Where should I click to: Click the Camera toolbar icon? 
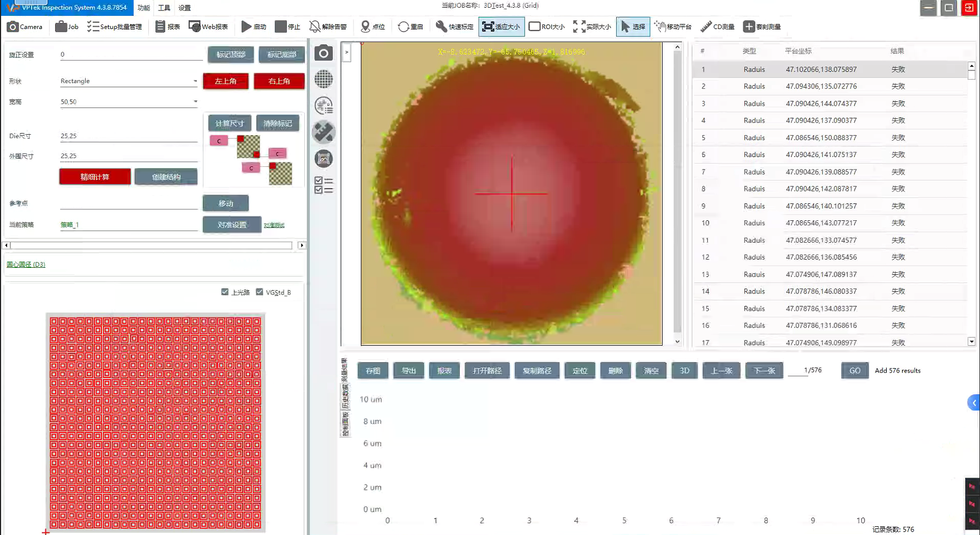pyautogui.click(x=13, y=27)
